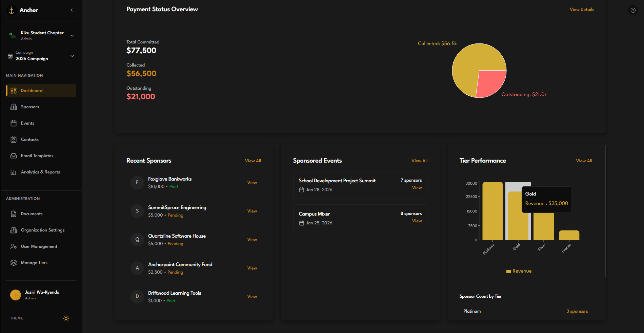Screen dimensions: 644x333
Task: Click the Email Templates inbox icon
Action: tap(14, 156)
